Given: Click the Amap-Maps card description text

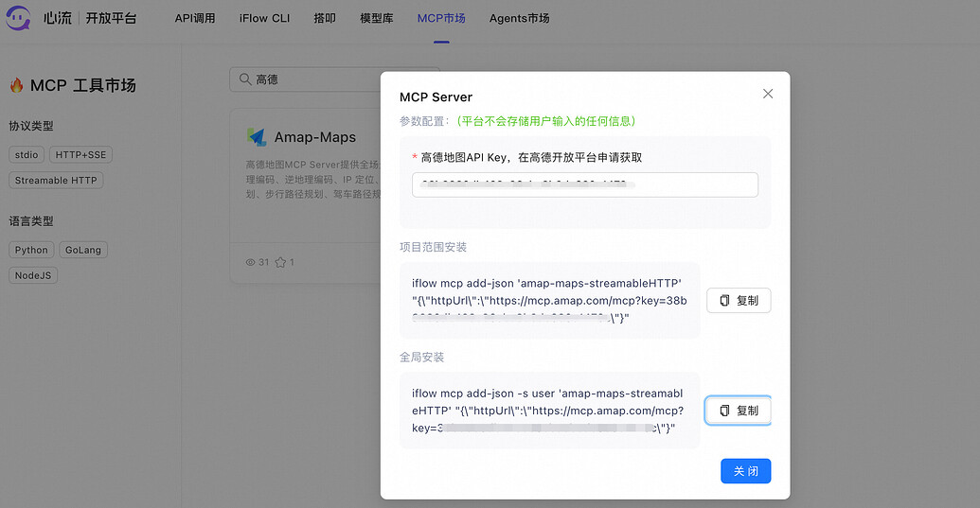Looking at the screenshot, I should pyautogui.click(x=313, y=179).
